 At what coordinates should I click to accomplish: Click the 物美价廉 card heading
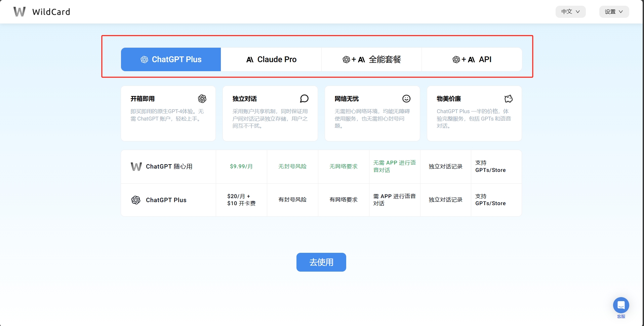[449, 99]
